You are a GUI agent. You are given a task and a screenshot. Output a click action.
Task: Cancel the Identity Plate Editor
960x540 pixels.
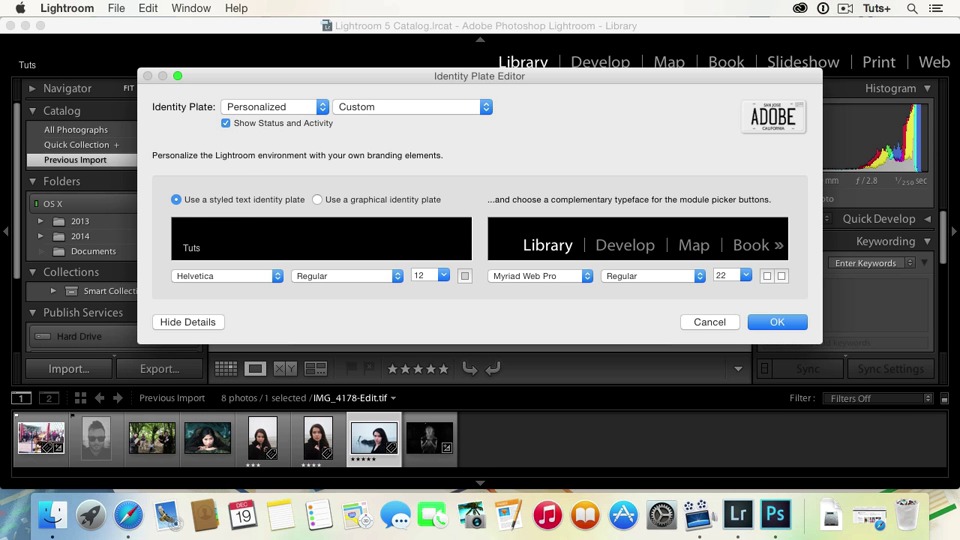[710, 322]
